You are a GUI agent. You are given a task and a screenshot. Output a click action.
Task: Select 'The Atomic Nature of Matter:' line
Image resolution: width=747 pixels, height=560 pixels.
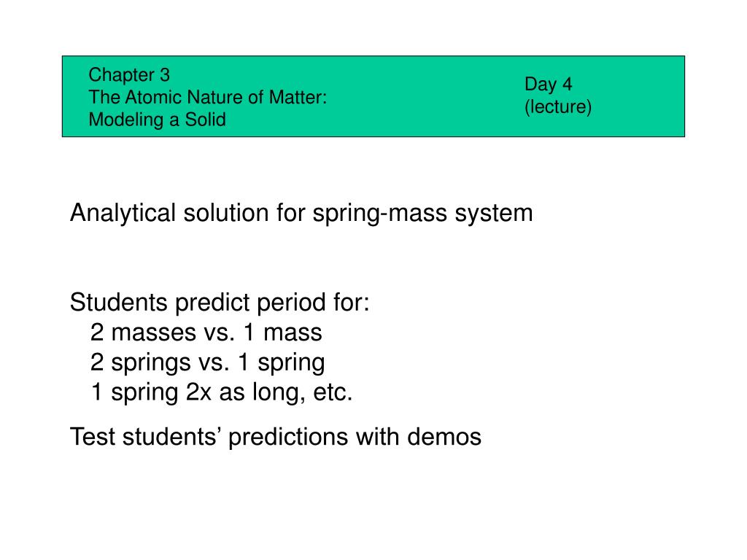208,97
